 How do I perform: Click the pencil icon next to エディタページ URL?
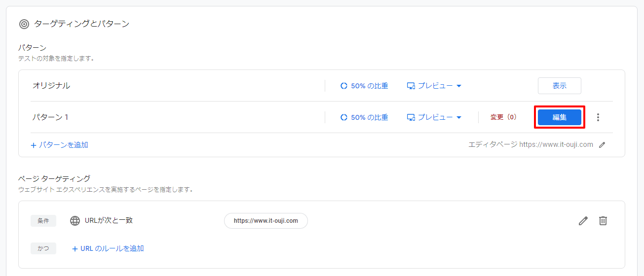pyautogui.click(x=602, y=145)
